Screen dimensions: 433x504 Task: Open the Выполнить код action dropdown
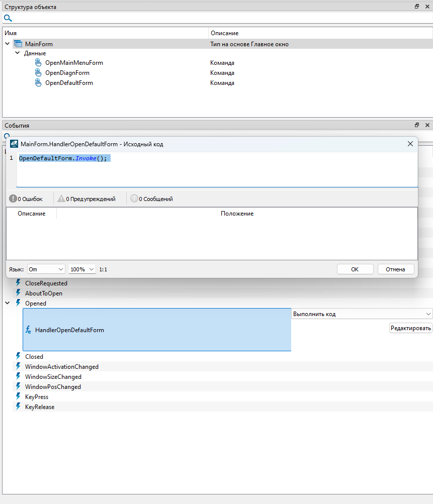click(x=362, y=314)
